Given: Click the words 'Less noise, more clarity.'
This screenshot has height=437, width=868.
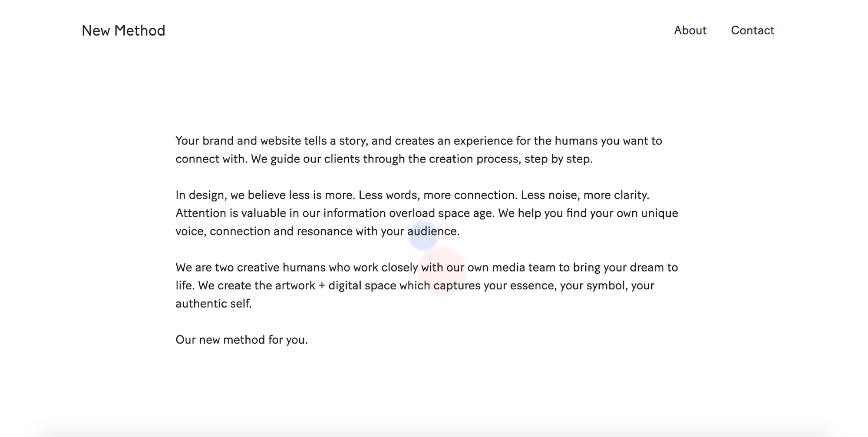Looking at the screenshot, I should pos(585,195).
